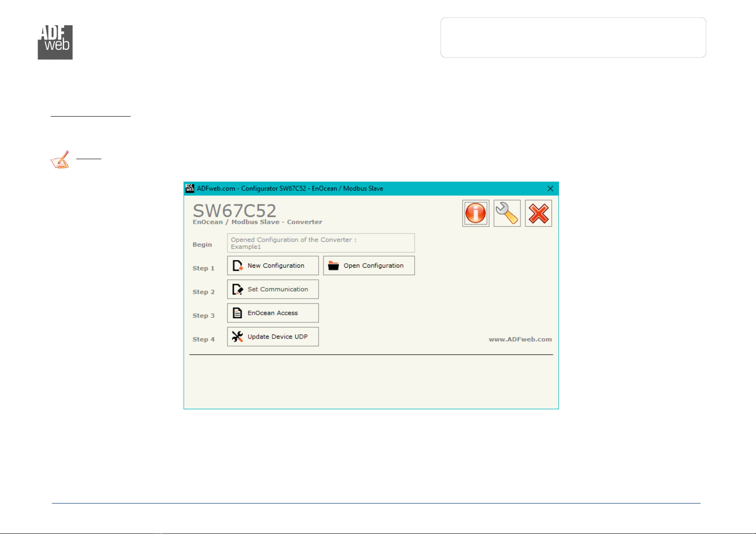Click the Step 2 label

pos(204,292)
